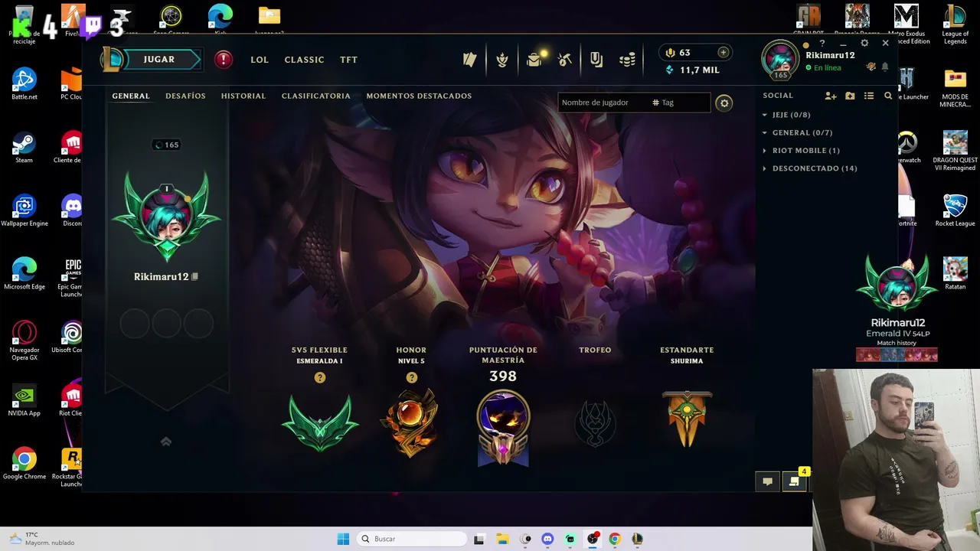
Task: Open the chat window icon with badge 4
Action: click(794, 481)
